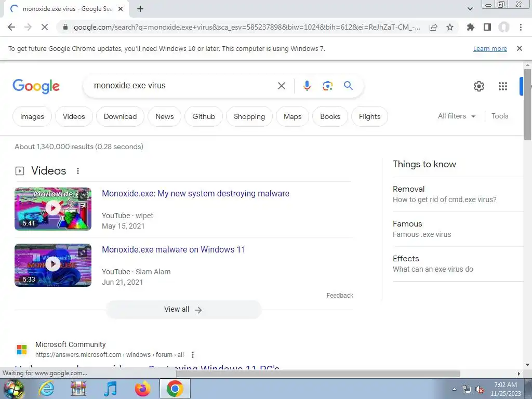
Task: Open the address bar URL
Action: [x=247, y=27]
